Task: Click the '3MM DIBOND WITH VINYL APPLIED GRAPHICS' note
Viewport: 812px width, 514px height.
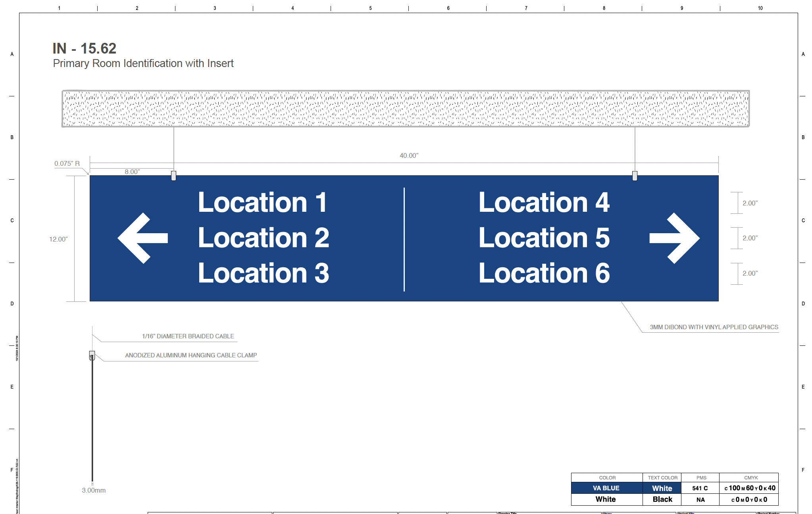Action: (714, 327)
